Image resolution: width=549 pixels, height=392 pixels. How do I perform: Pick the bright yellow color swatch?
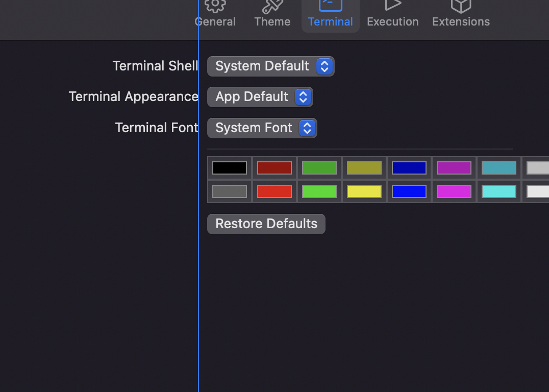tap(364, 191)
